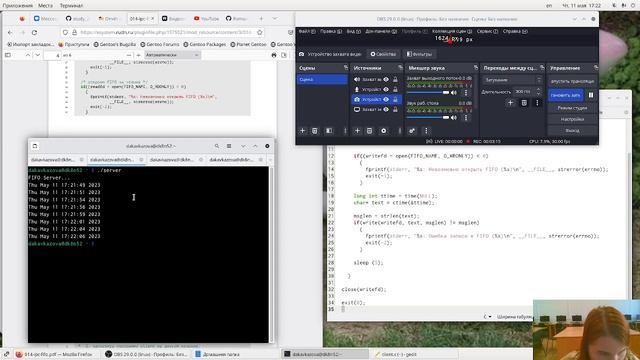The image size is (640, 360).
Task: Open advanced audio properties gears in mixer footer
Action: pyautogui.click(x=412, y=131)
